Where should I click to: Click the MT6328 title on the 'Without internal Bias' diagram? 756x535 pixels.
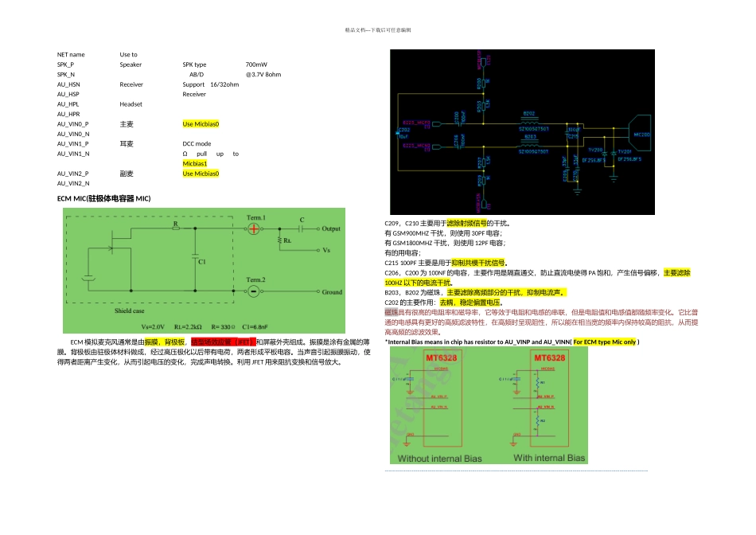(441, 358)
